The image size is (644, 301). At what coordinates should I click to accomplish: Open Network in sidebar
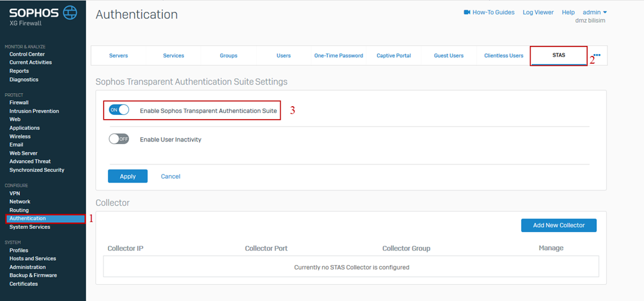20,202
